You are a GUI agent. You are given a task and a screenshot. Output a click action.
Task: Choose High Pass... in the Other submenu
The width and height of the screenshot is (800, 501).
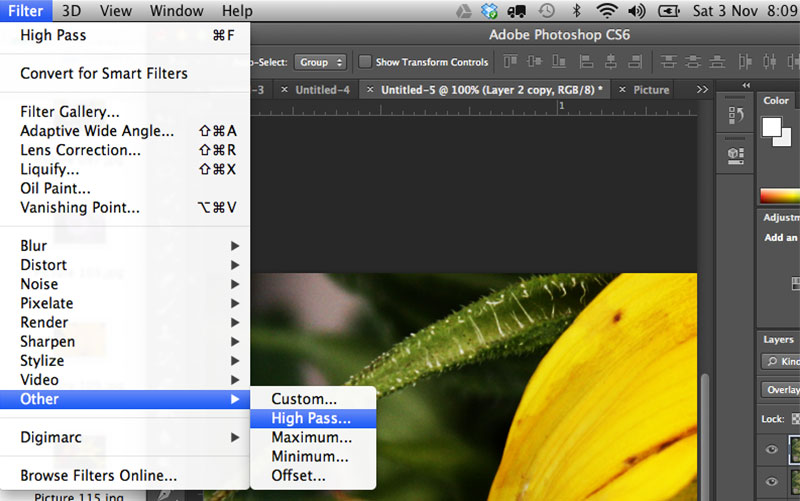click(311, 418)
